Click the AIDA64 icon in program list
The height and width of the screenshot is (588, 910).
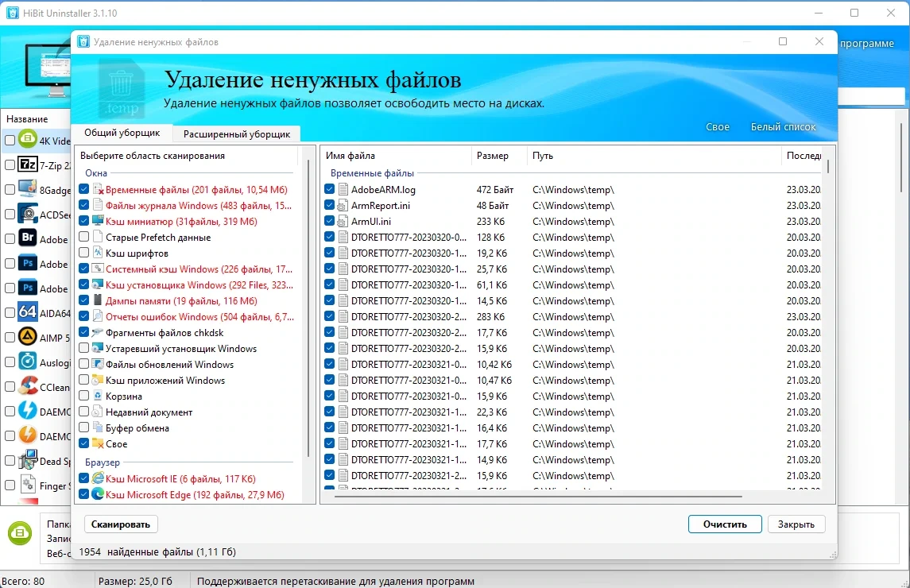tap(28, 312)
